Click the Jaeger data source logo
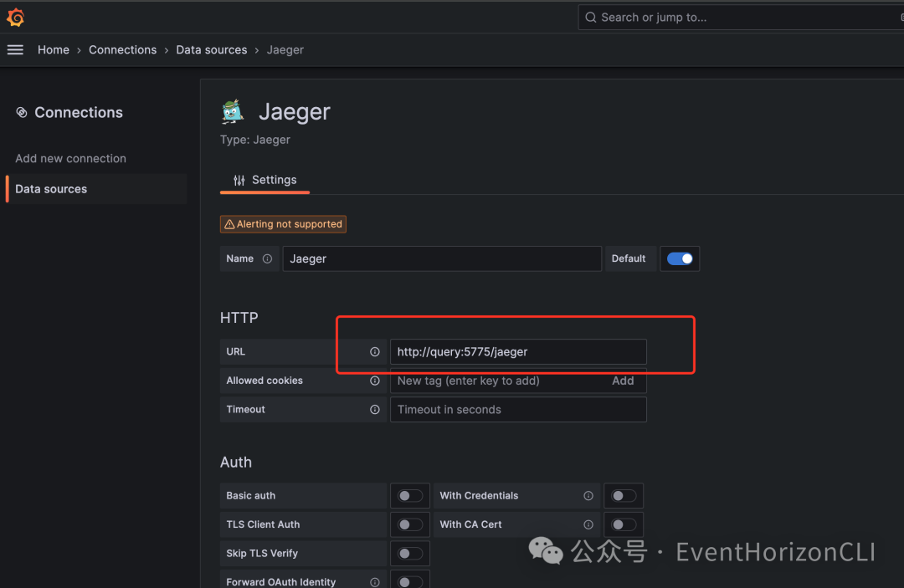The width and height of the screenshot is (904, 588). (233, 111)
